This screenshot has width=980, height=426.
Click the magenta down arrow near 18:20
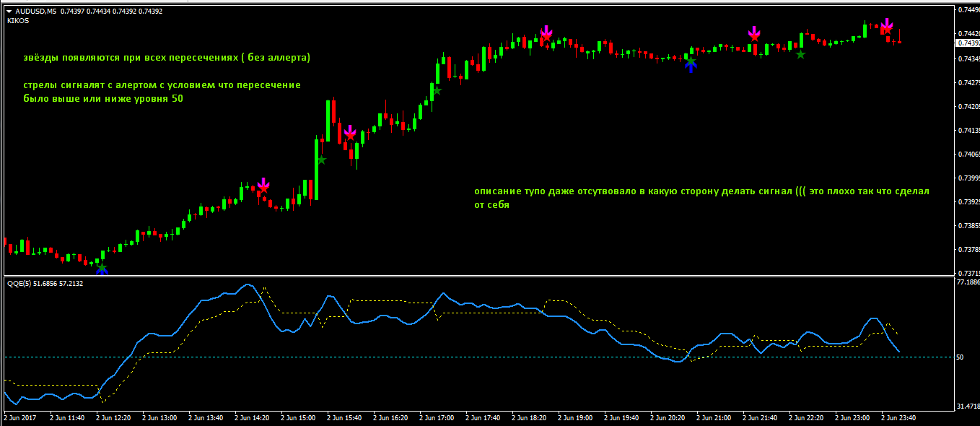click(546, 31)
